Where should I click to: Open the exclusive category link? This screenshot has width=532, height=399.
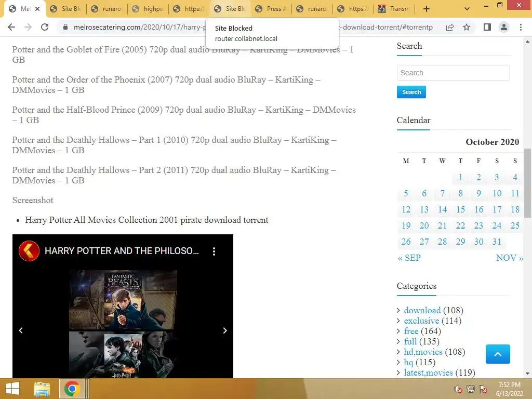[421, 321]
